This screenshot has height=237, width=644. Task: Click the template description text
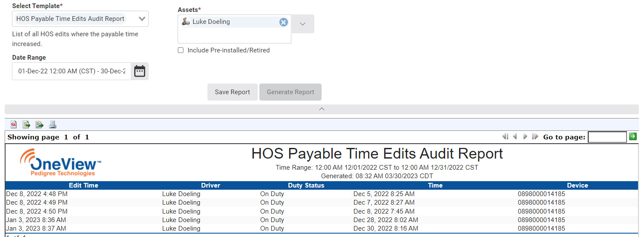[75, 39]
